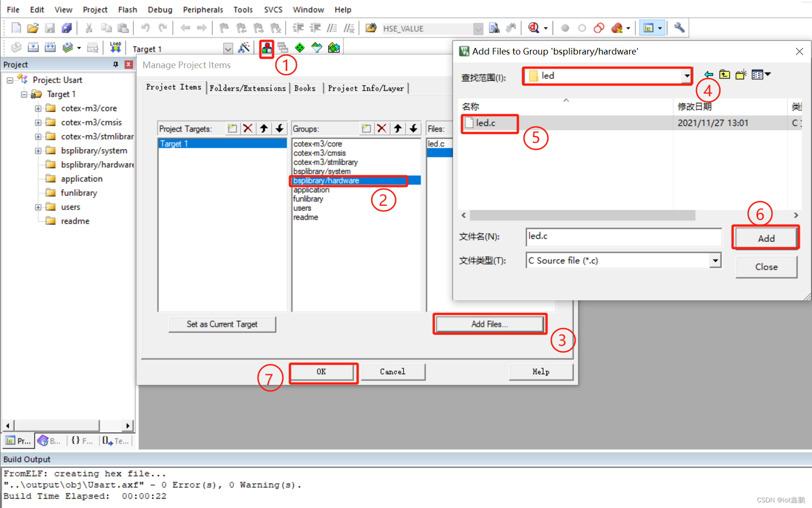This screenshot has height=508, width=812.
Task: Expand the cotex-m3/cmsis group
Action: [38, 123]
